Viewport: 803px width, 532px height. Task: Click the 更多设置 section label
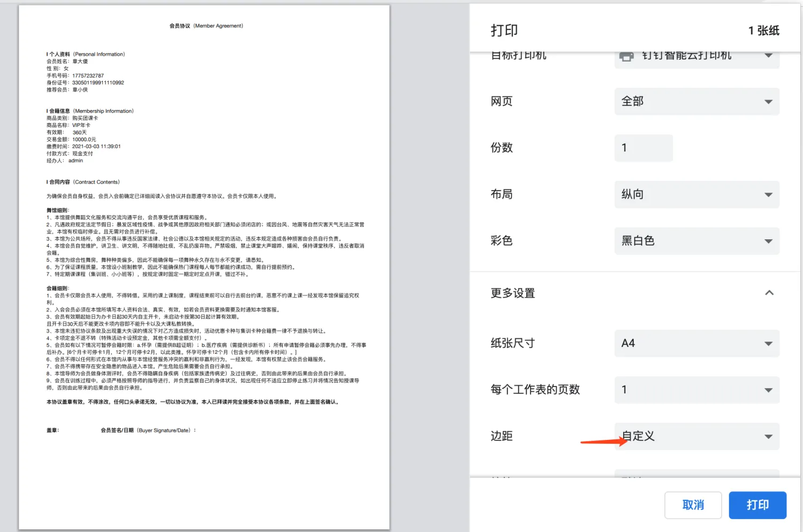pyautogui.click(x=513, y=293)
